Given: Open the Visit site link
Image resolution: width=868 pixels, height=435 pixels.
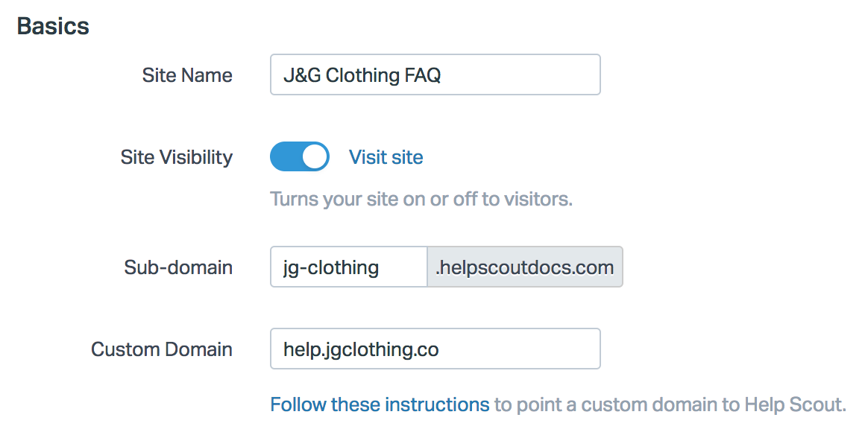Looking at the screenshot, I should 386,157.
